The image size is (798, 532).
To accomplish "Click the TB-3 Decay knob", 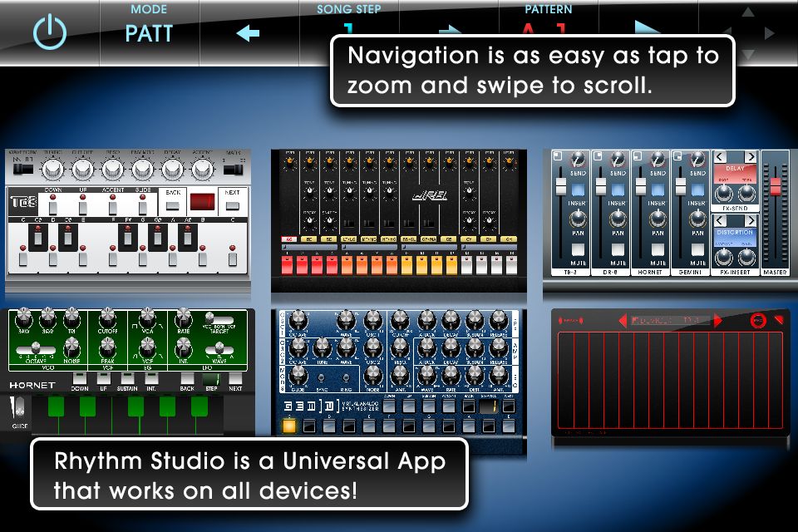I will (x=173, y=169).
